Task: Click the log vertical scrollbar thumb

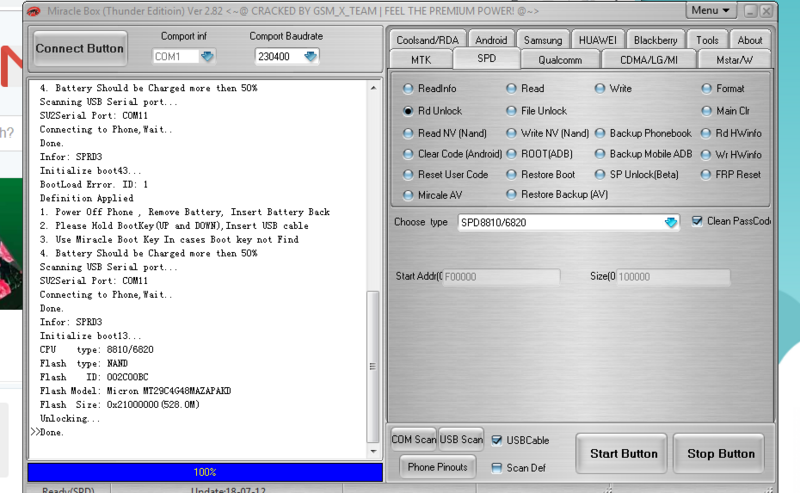Action: [373, 366]
